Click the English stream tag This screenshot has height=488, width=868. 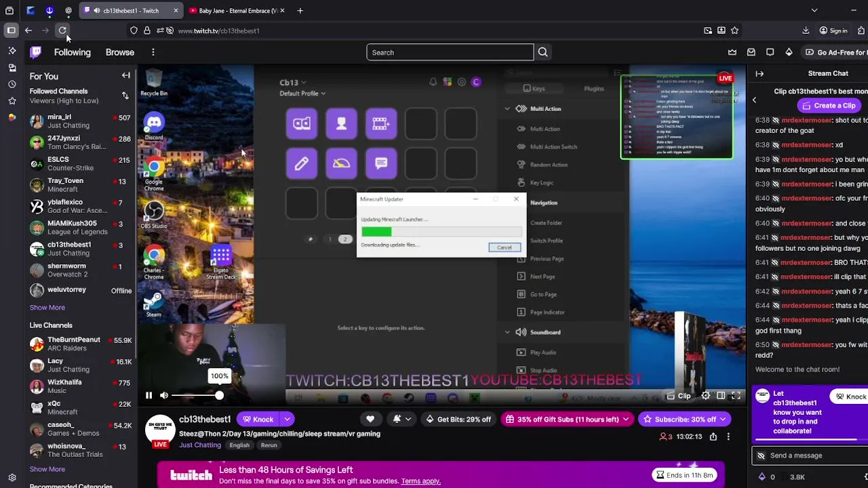coord(239,445)
